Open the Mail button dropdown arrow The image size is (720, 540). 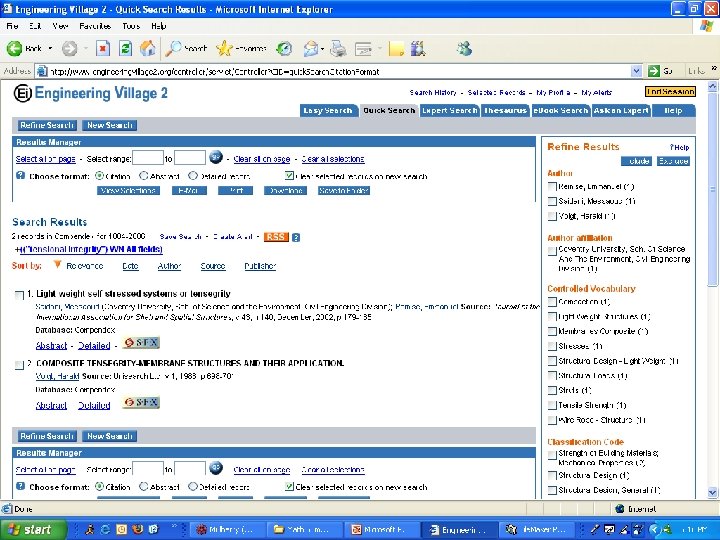[x=322, y=48]
